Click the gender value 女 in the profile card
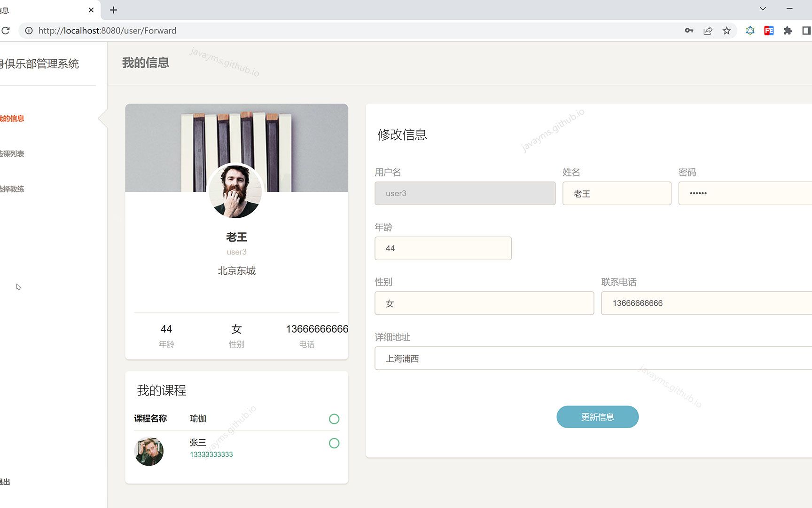The image size is (812, 508). [x=237, y=329]
